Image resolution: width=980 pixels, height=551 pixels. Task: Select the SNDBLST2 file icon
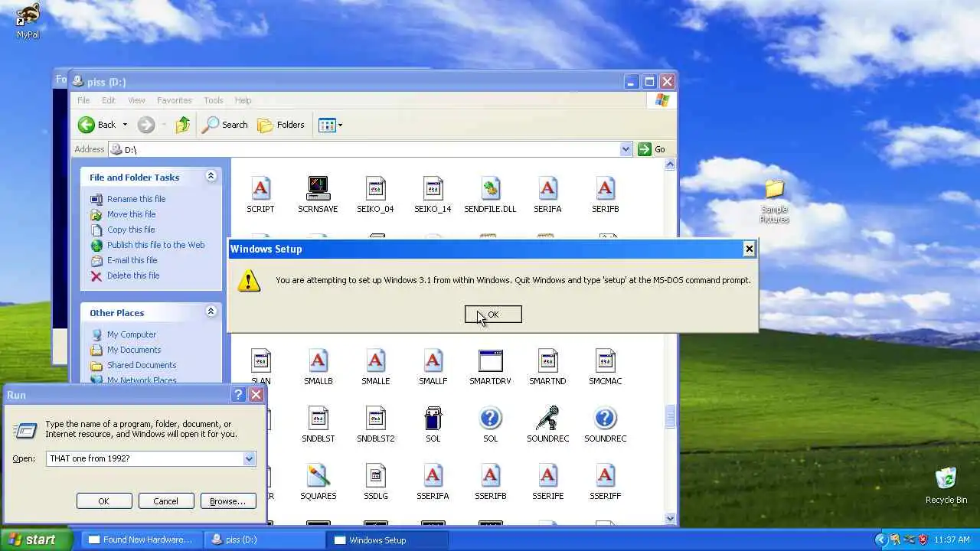[x=375, y=418]
